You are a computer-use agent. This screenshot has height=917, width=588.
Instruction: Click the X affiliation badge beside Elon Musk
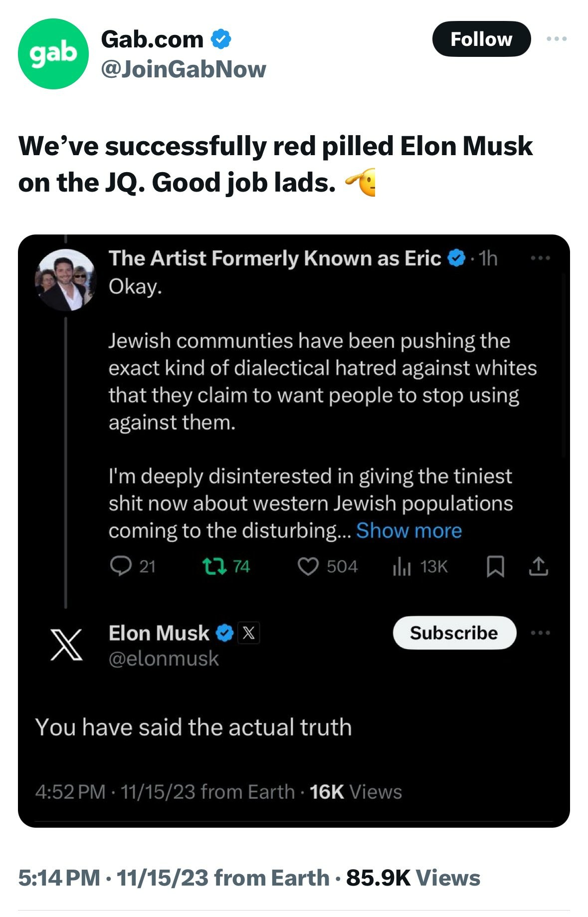(x=248, y=633)
